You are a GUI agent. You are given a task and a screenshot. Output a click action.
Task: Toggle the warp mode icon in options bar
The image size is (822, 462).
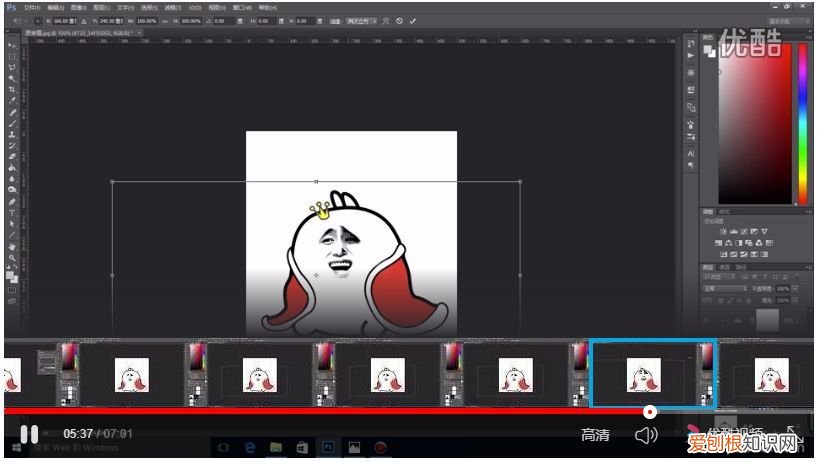click(384, 21)
